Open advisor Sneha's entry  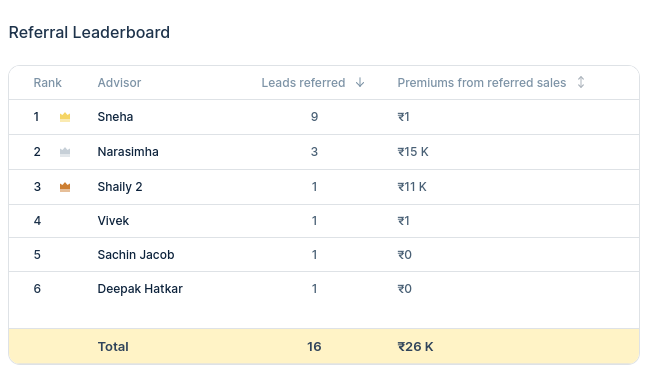pyautogui.click(x=115, y=117)
